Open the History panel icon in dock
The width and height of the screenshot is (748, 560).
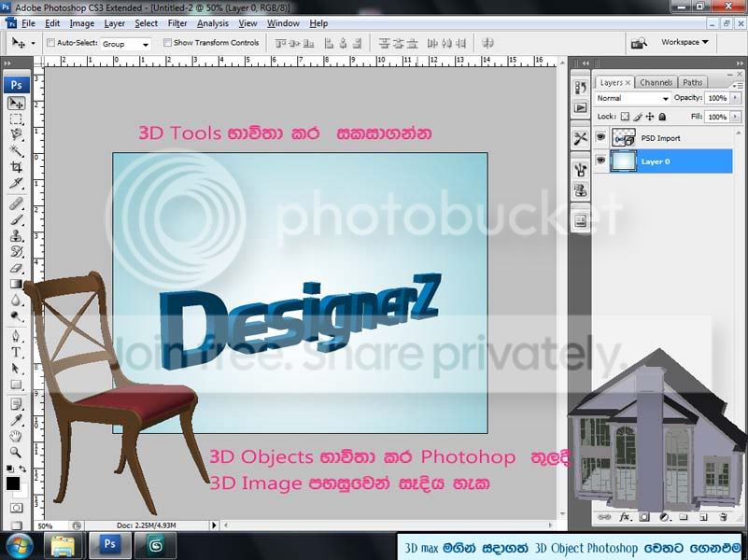tap(581, 88)
